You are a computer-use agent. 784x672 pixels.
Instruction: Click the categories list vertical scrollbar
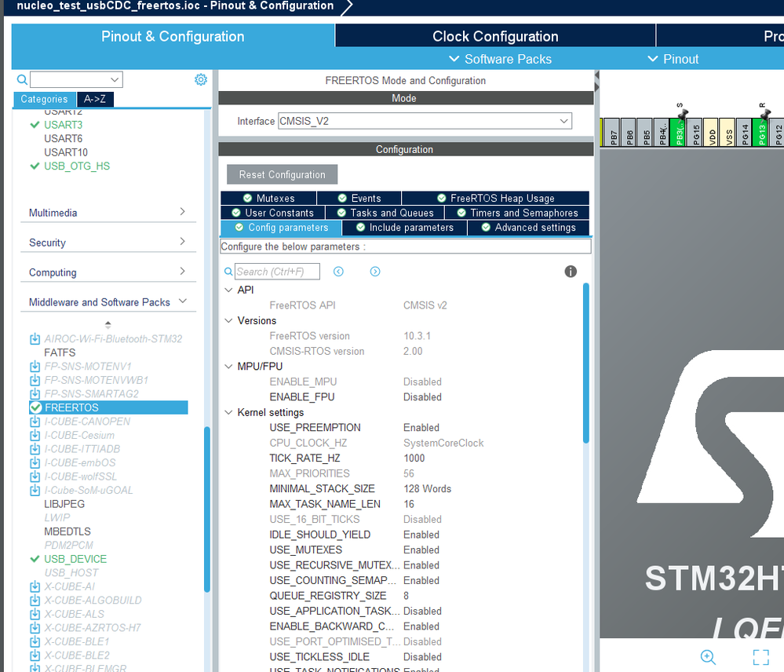tap(207, 509)
